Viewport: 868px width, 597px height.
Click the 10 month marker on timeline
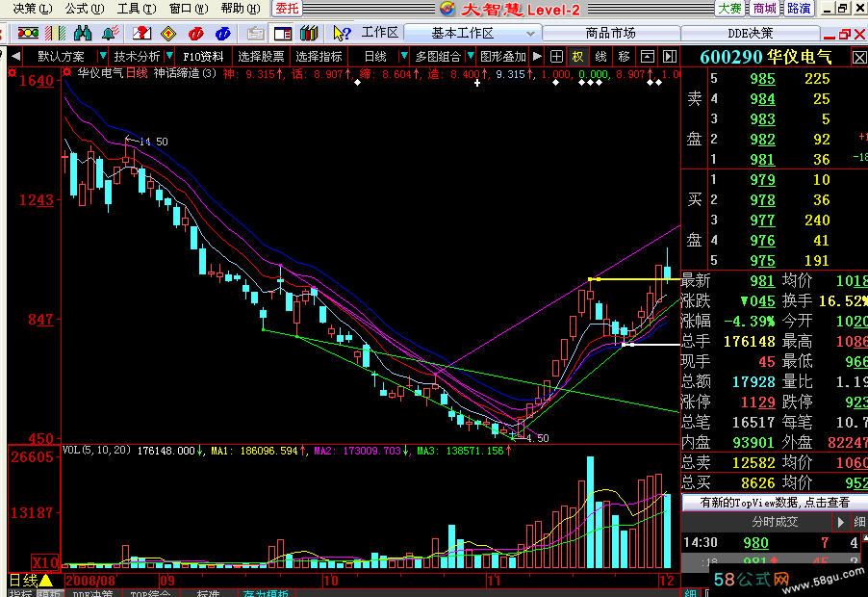tap(330, 581)
